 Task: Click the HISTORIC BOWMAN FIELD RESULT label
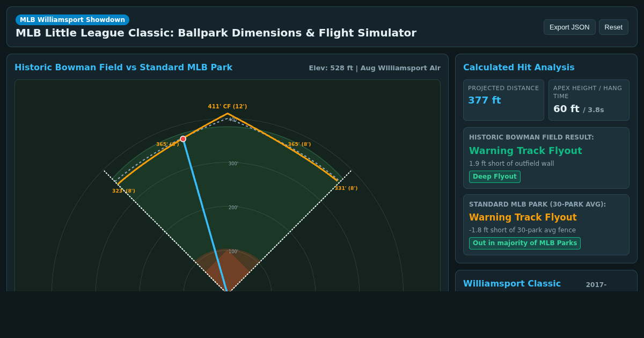(531, 137)
